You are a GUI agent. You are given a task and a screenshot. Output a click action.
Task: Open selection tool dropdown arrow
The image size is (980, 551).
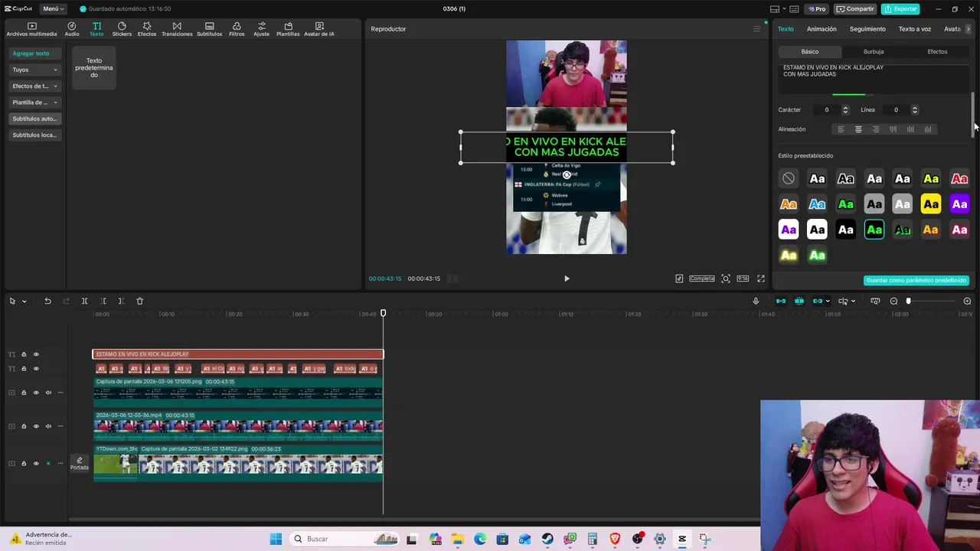click(x=24, y=302)
